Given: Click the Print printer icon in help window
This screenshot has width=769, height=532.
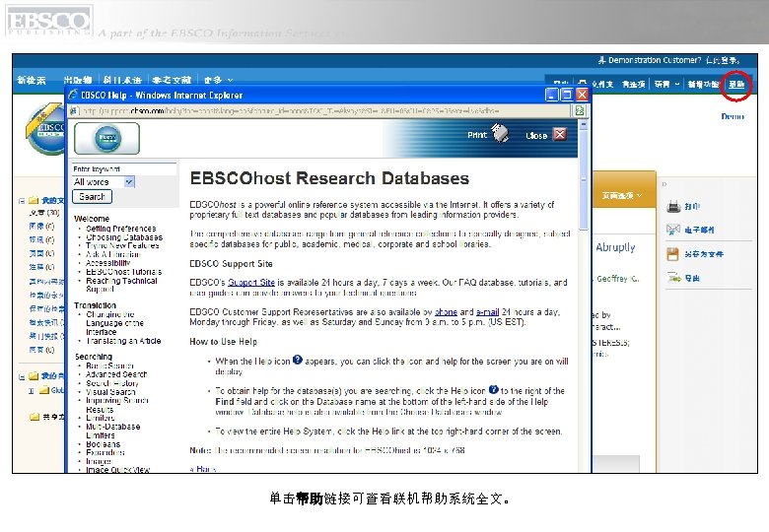Looking at the screenshot, I should (x=500, y=133).
